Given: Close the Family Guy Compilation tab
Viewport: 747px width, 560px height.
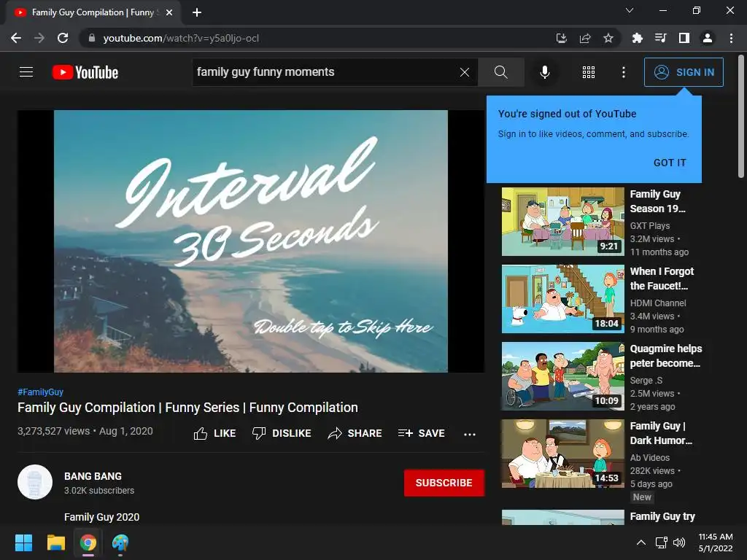Looking at the screenshot, I should click(x=169, y=12).
